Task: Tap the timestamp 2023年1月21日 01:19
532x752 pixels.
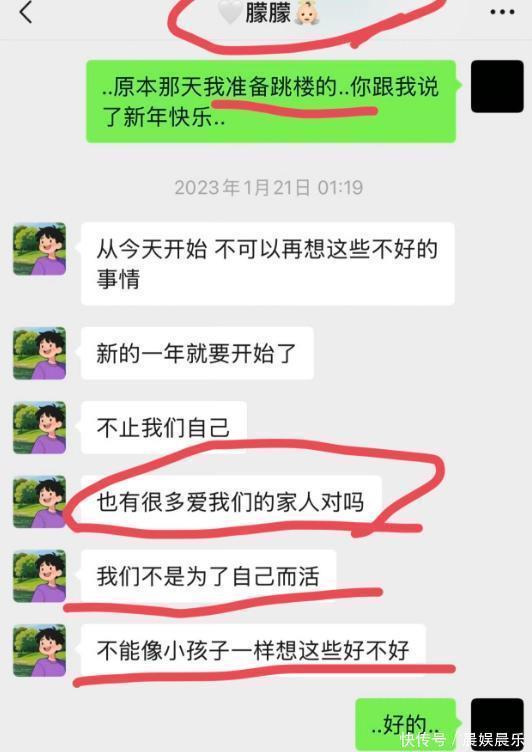Action: 269,187
